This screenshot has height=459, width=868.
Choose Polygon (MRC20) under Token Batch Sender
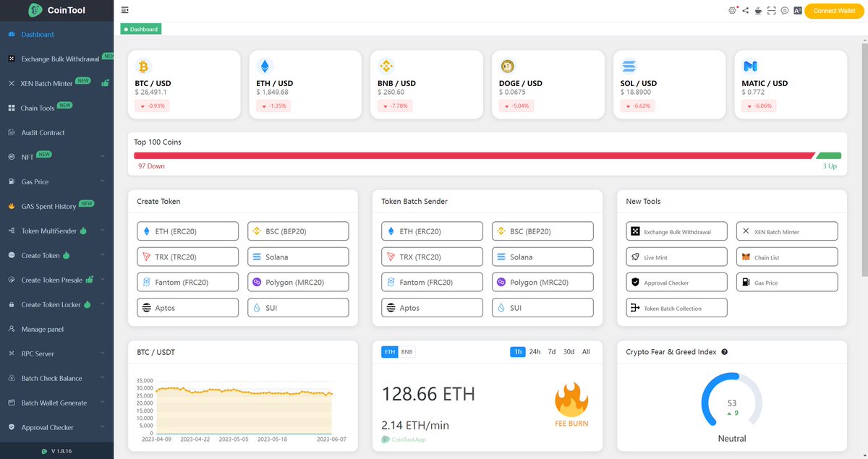click(542, 282)
